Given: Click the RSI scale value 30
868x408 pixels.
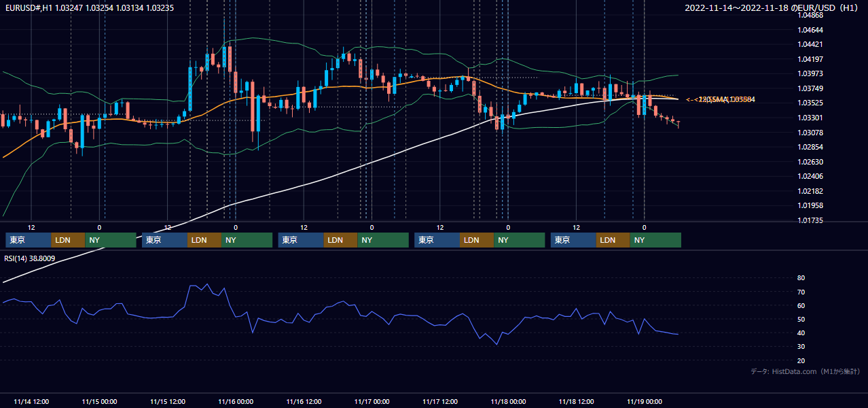Looking at the screenshot, I should pyautogui.click(x=801, y=347).
